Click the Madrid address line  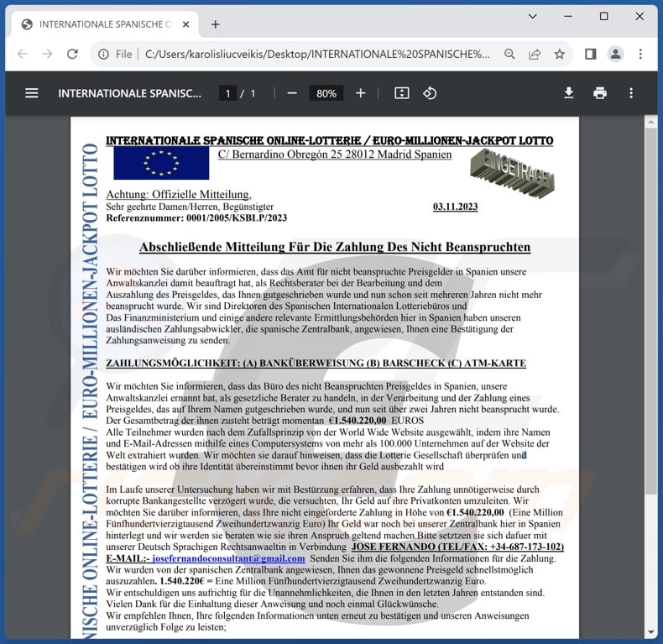coord(335,154)
